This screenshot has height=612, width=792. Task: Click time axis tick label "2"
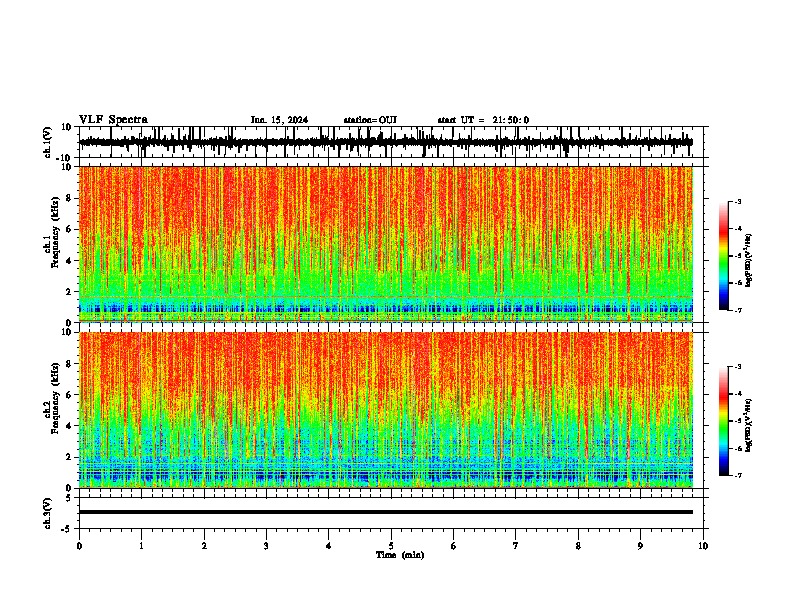click(x=204, y=546)
